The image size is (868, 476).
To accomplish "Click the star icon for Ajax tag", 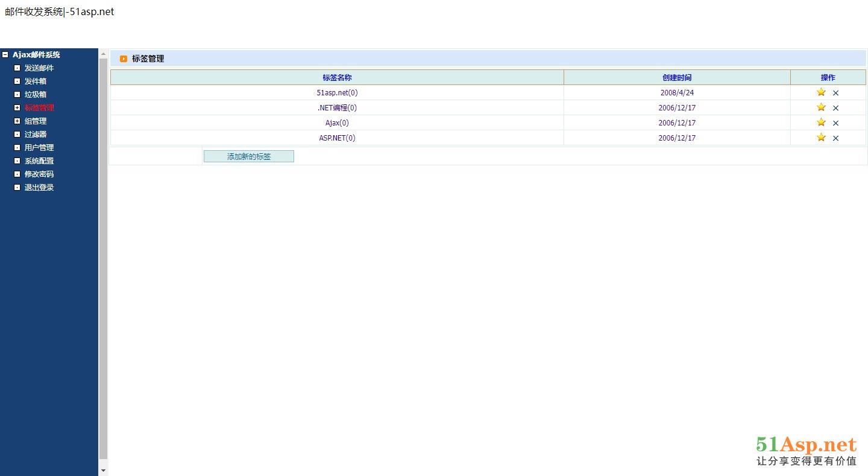I will tap(821, 122).
